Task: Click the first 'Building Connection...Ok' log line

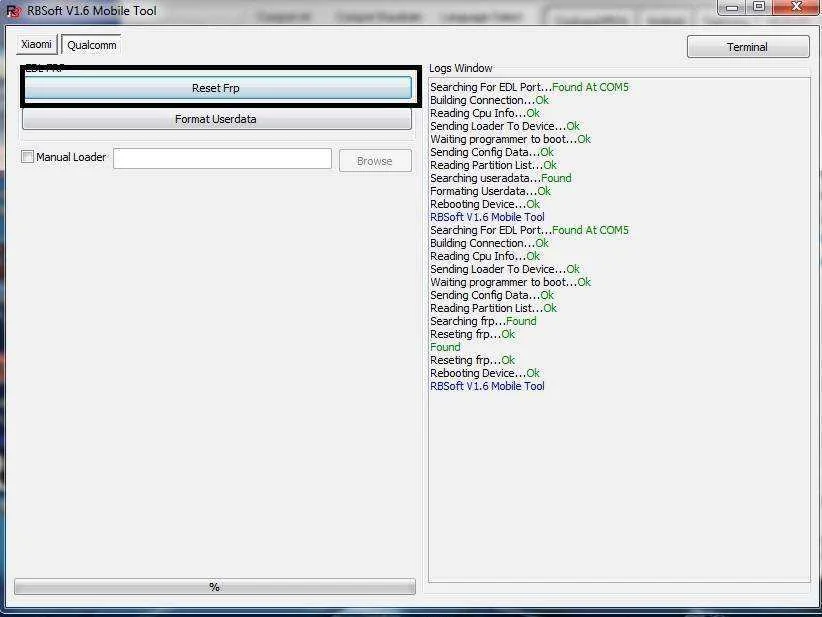Action: coord(490,100)
